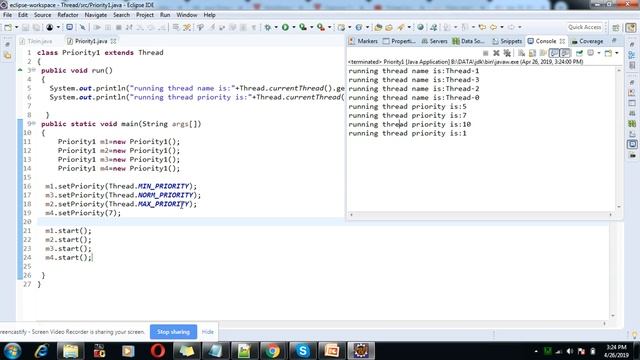Open the forward navigation history dropdown
This screenshot has height=360, width=640.
(x=520, y=27)
